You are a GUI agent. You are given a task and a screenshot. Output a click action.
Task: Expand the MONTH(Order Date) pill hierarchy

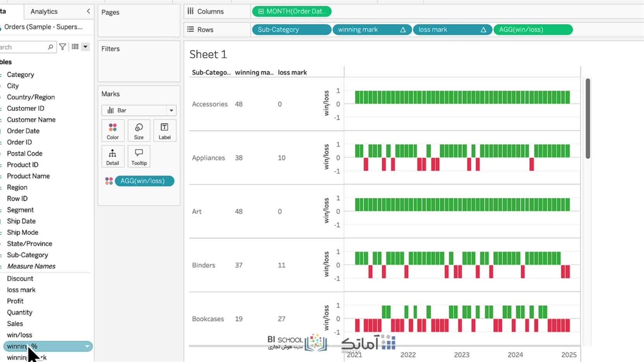click(261, 12)
